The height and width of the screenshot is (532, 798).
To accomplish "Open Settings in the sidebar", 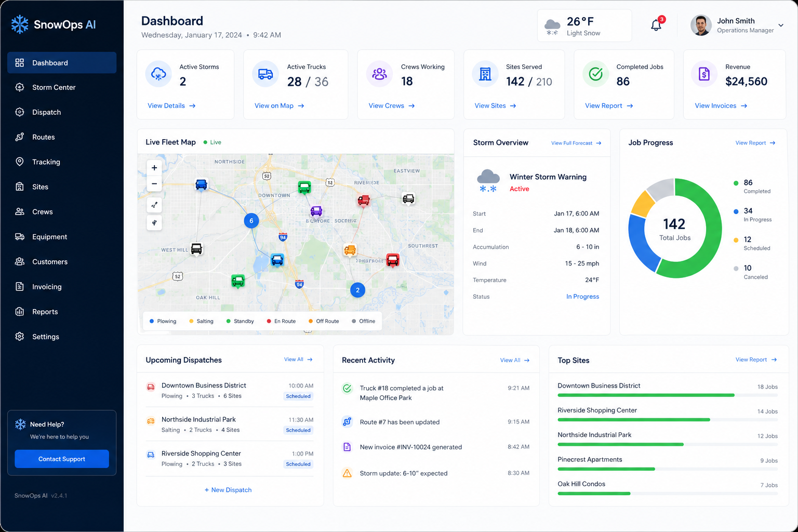I will 62,337.
